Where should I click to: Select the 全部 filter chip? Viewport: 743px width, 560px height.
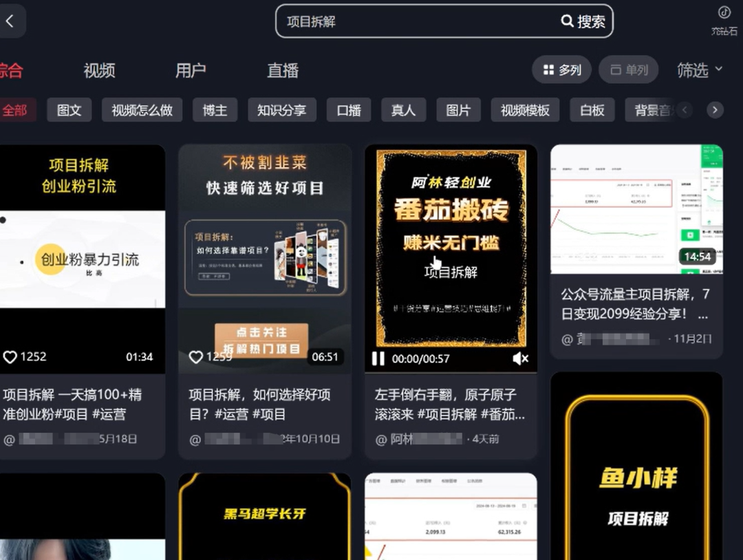click(x=17, y=110)
